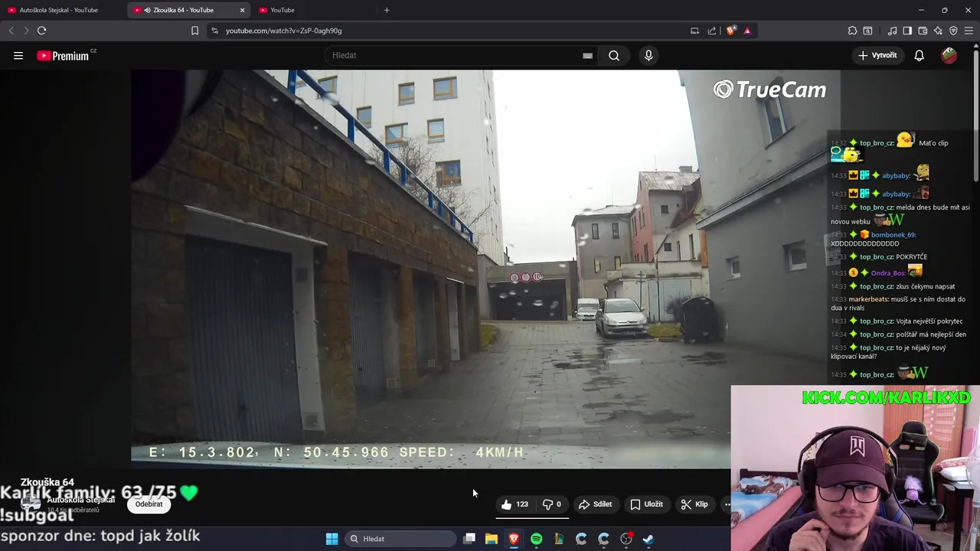Like the video with thumbs up 123
The height and width of the screenshot is (551, 980).
(514, 504)
